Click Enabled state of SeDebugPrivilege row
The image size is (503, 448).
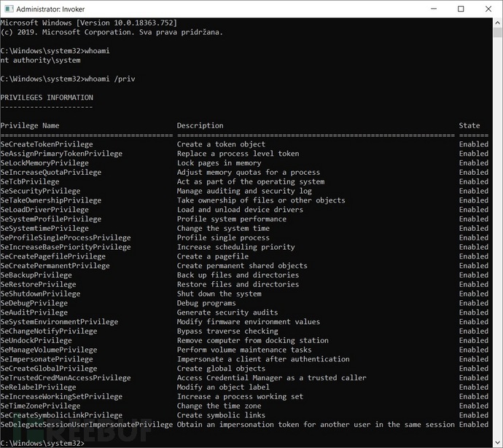coord(474,303)
